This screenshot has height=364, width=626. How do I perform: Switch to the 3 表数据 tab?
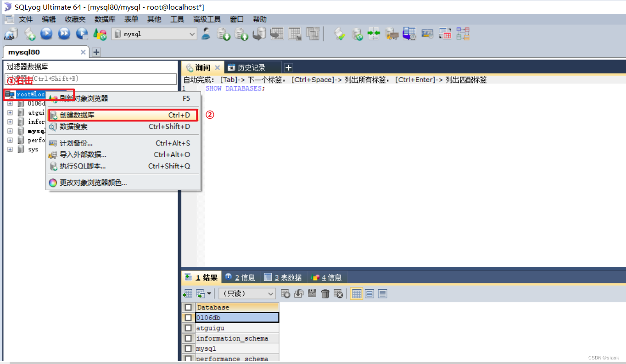(x=283, y=277)
